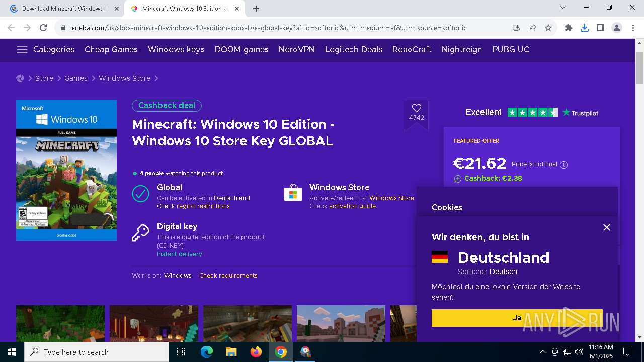Bookmark this page with the star icon
This screenshot has width=644, height=362.
tap(548, 28)
